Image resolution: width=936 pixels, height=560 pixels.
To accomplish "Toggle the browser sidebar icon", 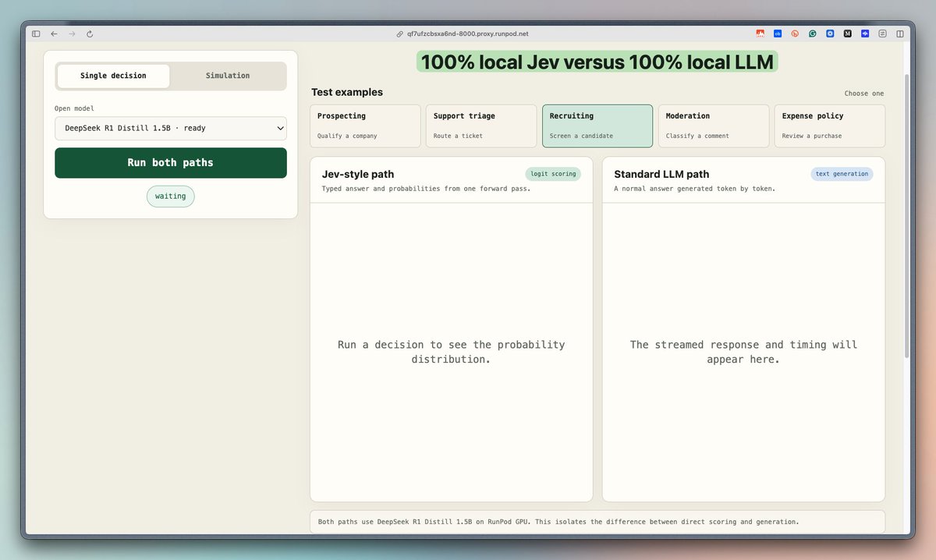I will 36,34.
